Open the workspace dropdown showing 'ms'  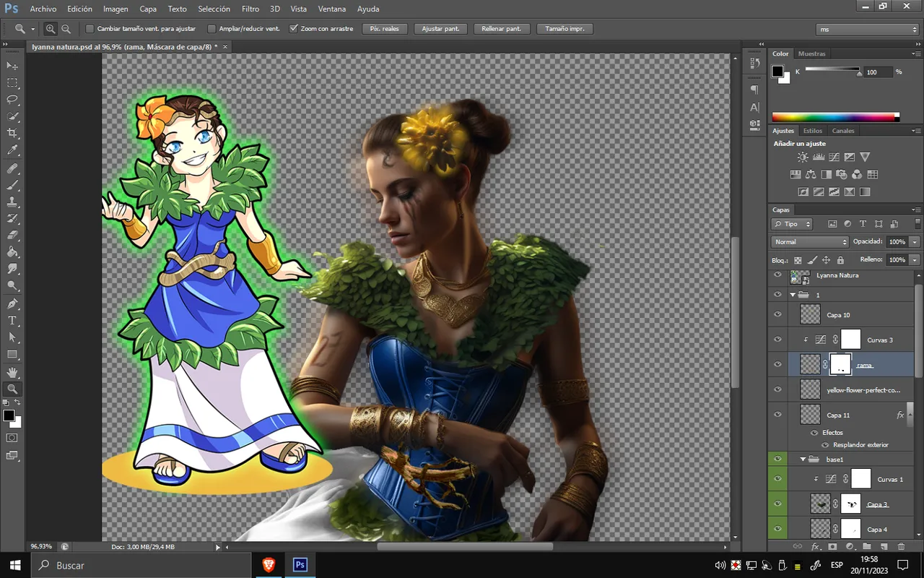(x=867, y=29)
